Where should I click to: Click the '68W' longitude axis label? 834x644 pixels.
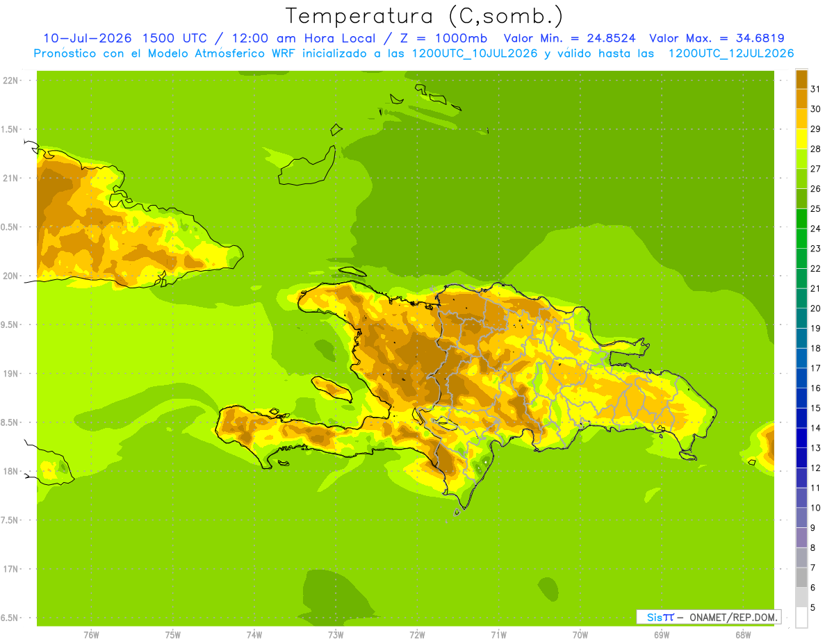pyautogui.click(x=743, y=635)
